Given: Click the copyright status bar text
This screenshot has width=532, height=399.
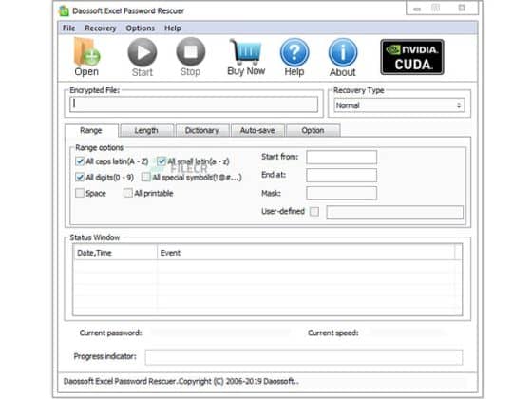Looking at the screenshot, I should click(x=181, y=381).
